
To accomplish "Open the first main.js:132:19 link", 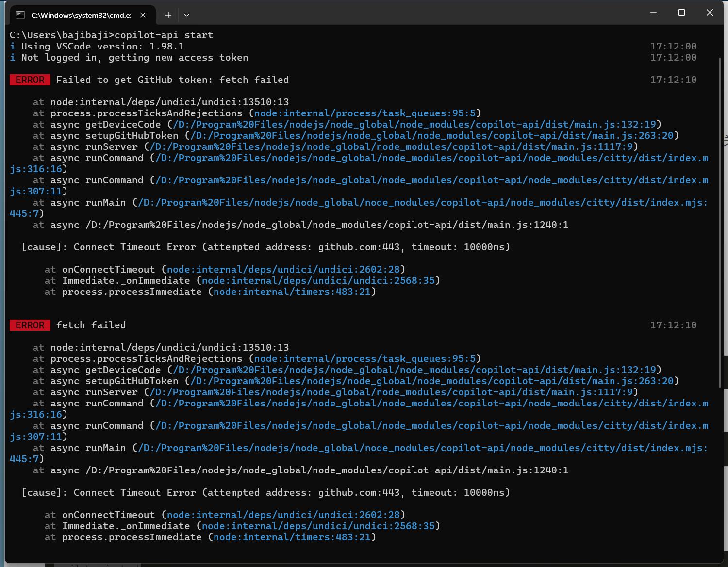I will [x=415, y=125].
